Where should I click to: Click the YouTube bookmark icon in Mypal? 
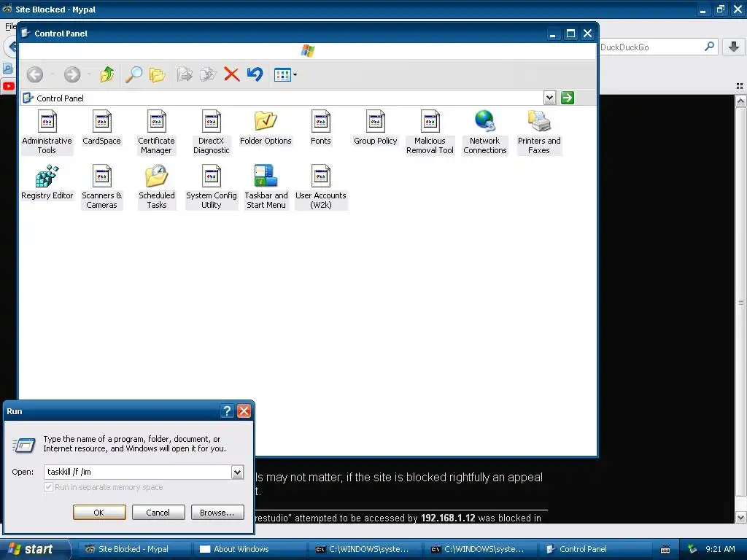click(x=9, y=86)
